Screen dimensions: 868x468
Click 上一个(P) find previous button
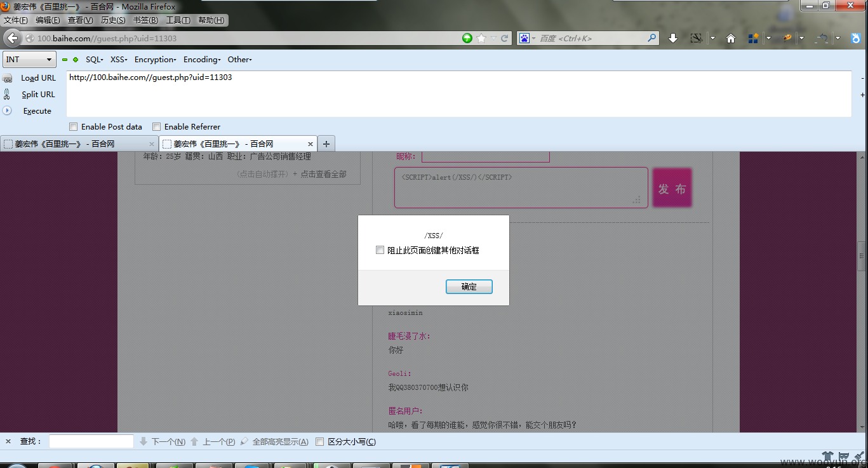(213, 441)
